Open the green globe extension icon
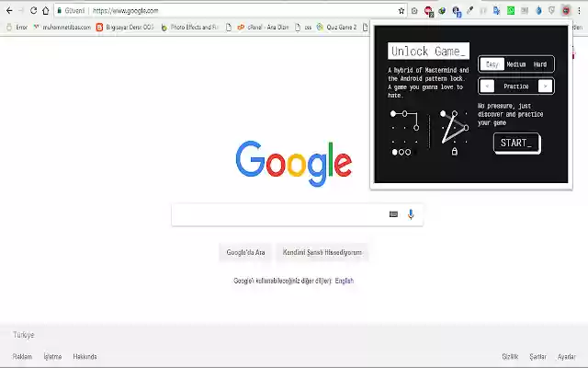This screenshot has width=588, height=368. (442, 11)
